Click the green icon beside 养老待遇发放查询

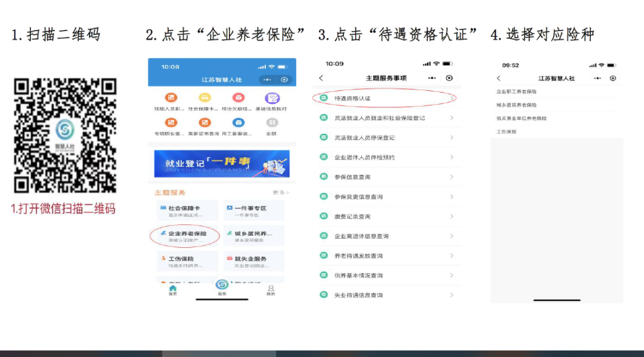pos(324,256)
